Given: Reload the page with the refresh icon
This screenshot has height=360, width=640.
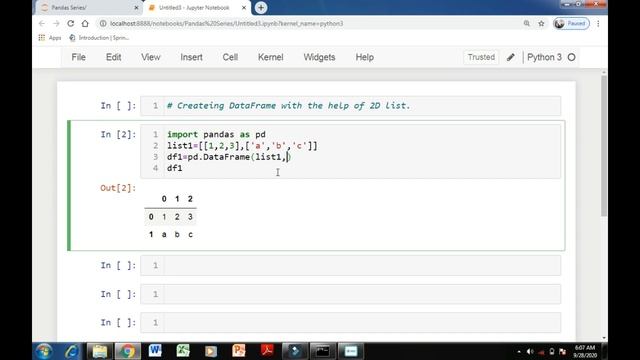Looking at the screenshot, I should coord(71,24).
